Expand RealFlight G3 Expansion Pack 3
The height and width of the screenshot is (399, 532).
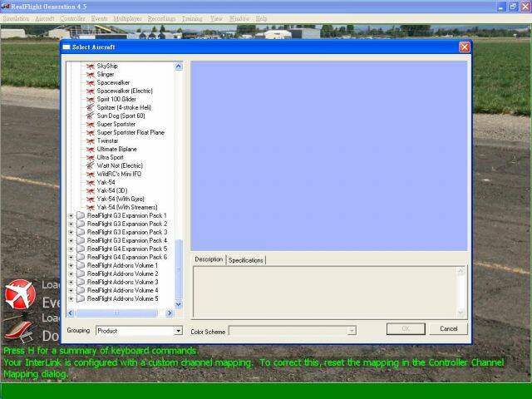(x=71, y=233)
